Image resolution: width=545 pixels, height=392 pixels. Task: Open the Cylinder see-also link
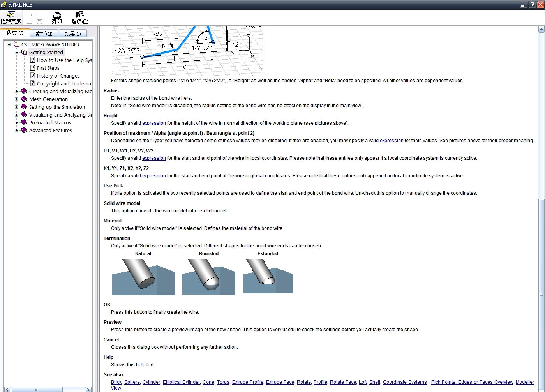tap(151, 382)
